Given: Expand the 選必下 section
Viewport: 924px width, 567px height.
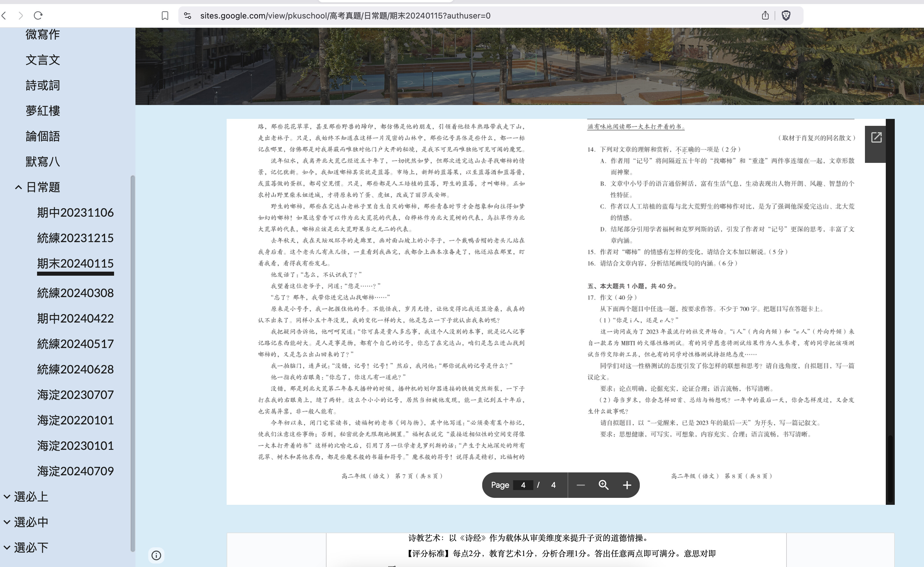Looking at the screenshot, I should point(7,548).
